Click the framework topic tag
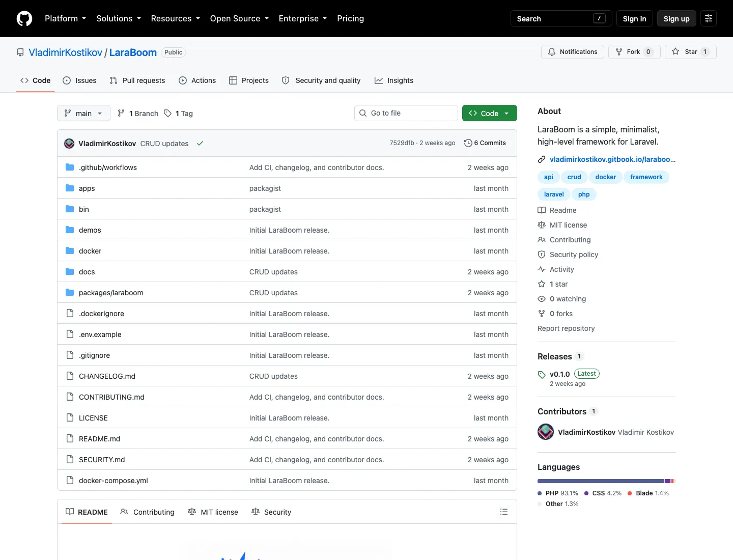733x560 pixels. coord(646,177)
